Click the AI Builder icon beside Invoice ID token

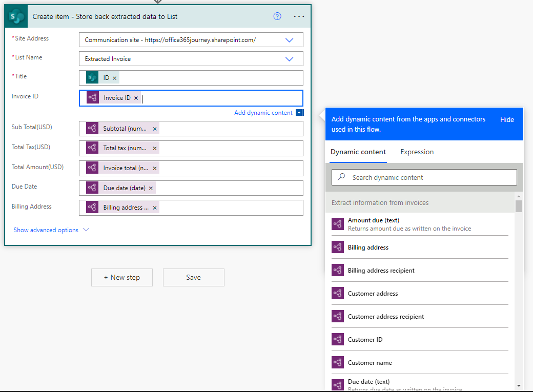92,98
